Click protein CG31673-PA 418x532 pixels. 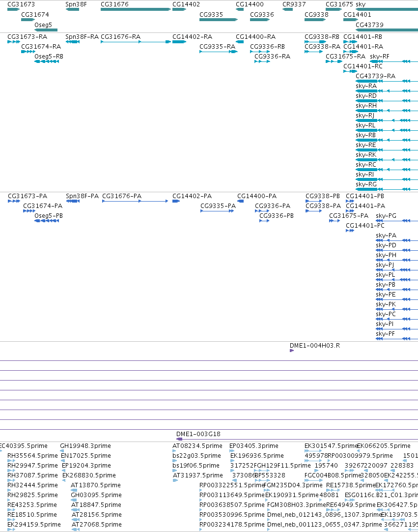28,196
